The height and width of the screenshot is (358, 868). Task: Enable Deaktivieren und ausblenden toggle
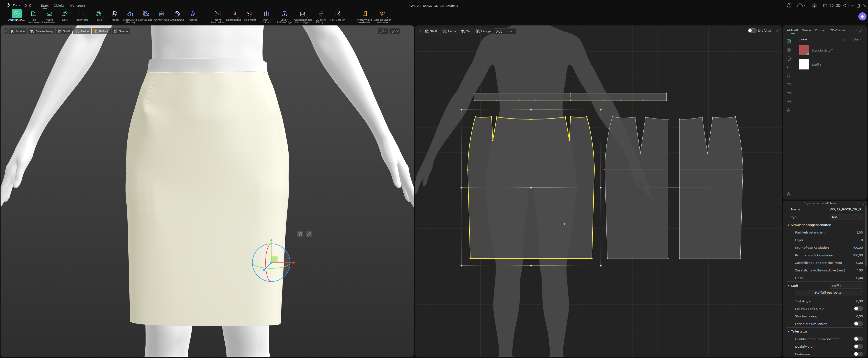[x=858, y=339]
